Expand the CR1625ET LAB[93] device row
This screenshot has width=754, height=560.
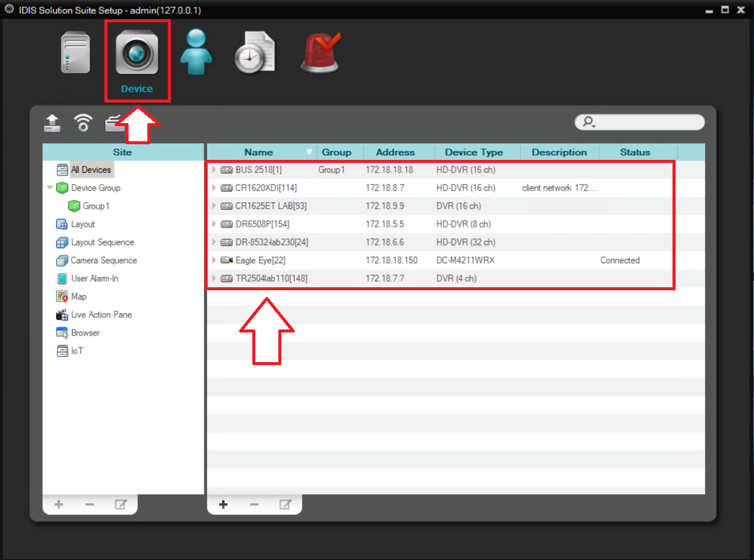click(214, 206)
